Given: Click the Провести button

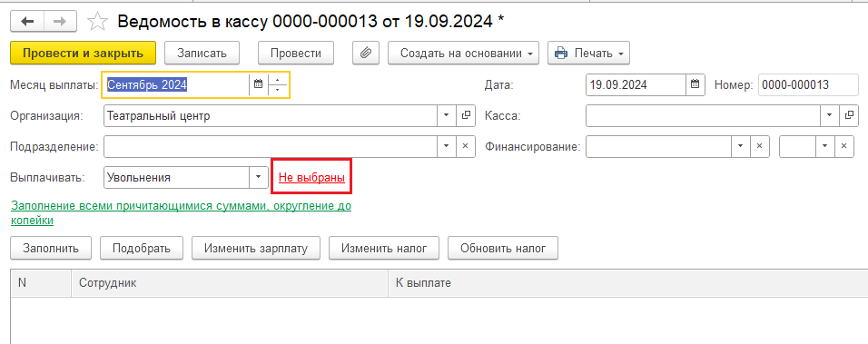Looking at the screenshot, I should click(296, 54).
